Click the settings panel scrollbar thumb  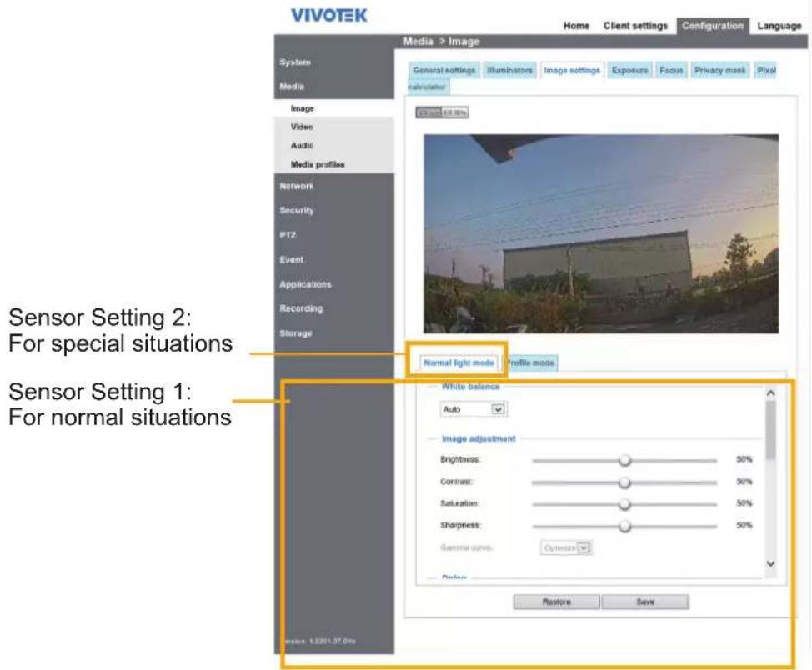coord(770,429)
